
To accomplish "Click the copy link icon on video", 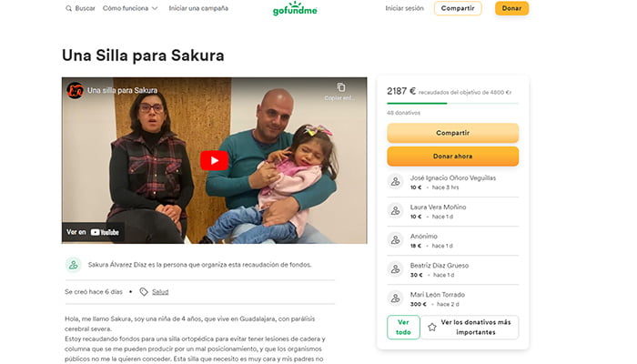I will [341, 87].
